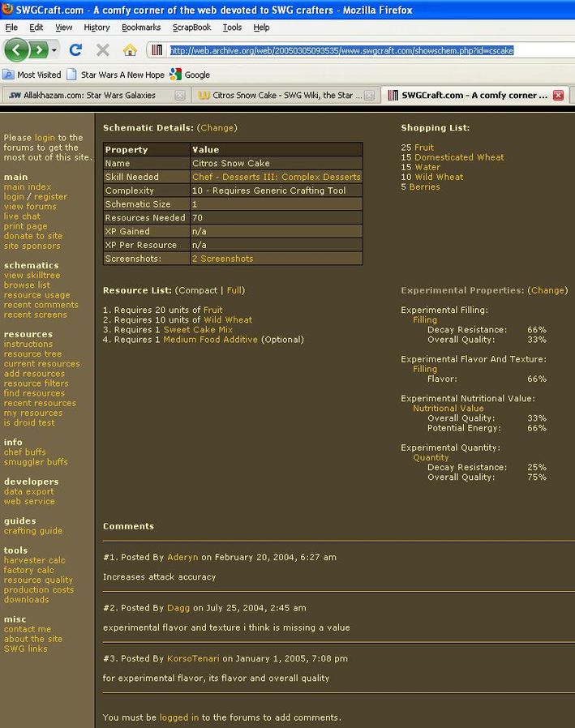575x728 pixels.
Task: Switch to the Allakhazam tab
Action: [x=89, y=96]
